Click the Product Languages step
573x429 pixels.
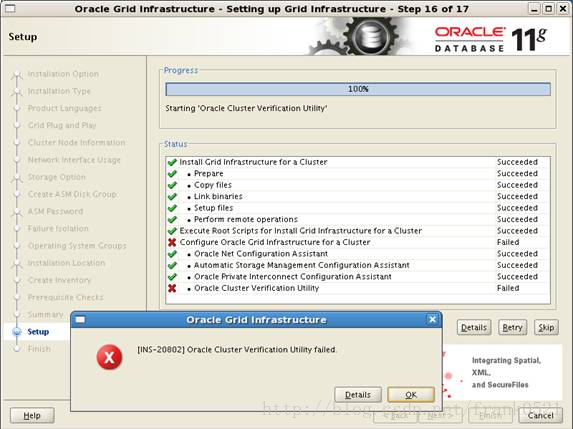point(64,108)
